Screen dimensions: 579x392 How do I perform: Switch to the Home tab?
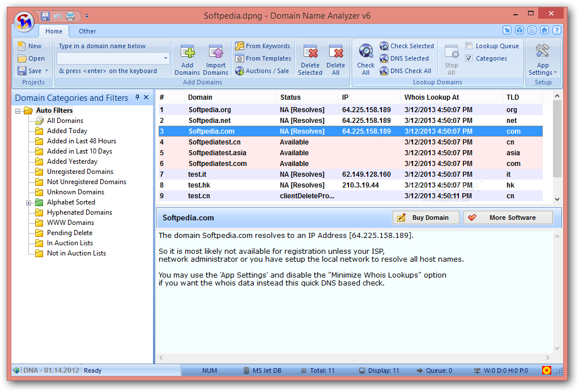tap(54, 31)
